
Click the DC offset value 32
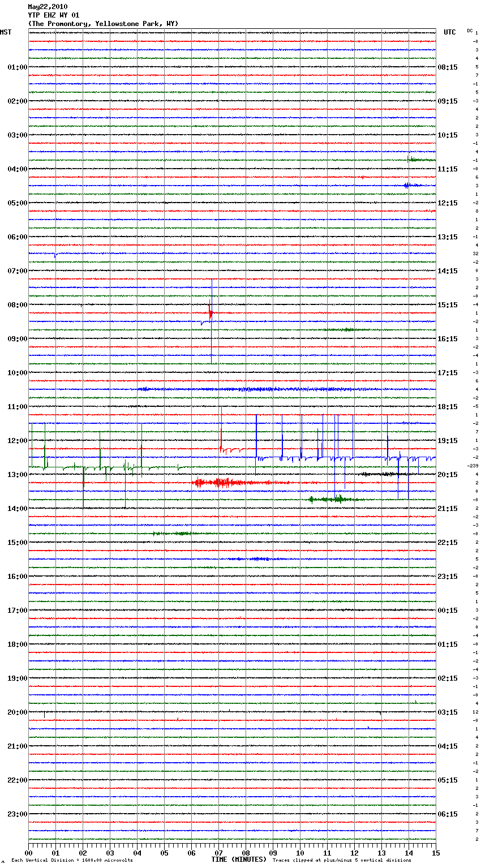476,253
